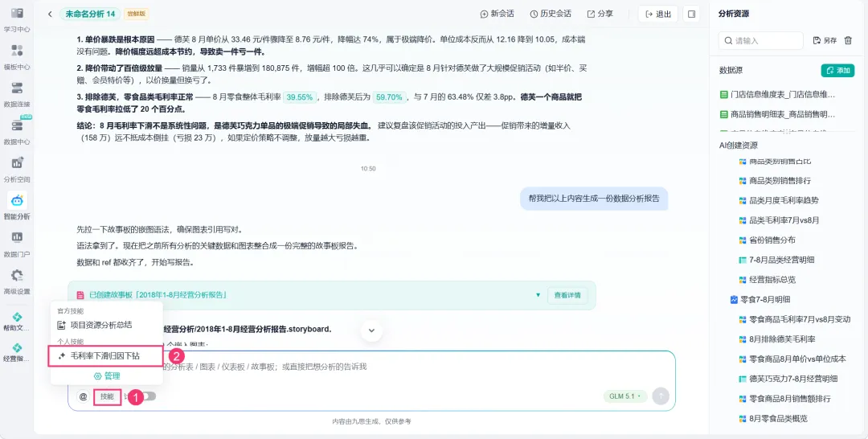This screenshot has height=439, width=868.
Task: Click the 退出 button
Action: (x=658, y=14)
